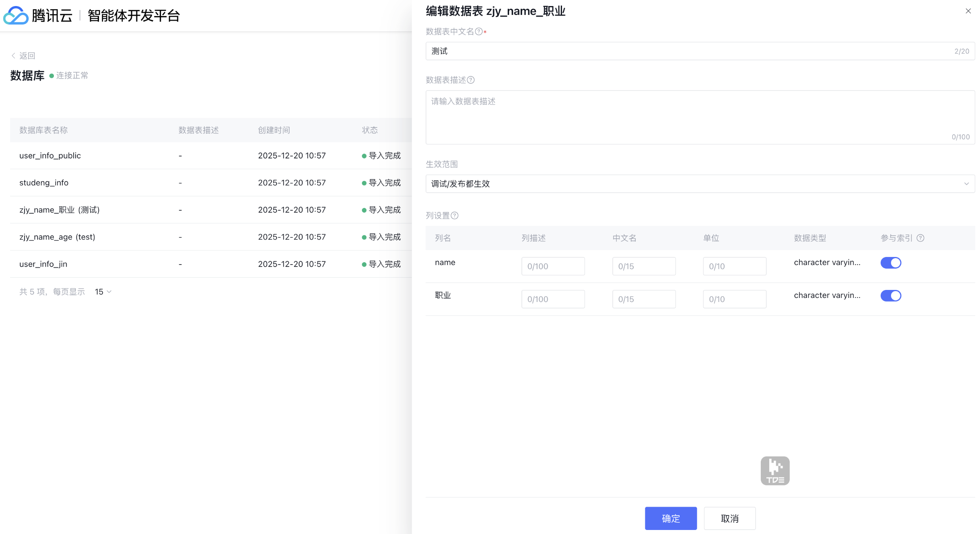Click help icon next to 数据表中文名
This screenshot has height=534, width=980.
click(x=479, y=32)
